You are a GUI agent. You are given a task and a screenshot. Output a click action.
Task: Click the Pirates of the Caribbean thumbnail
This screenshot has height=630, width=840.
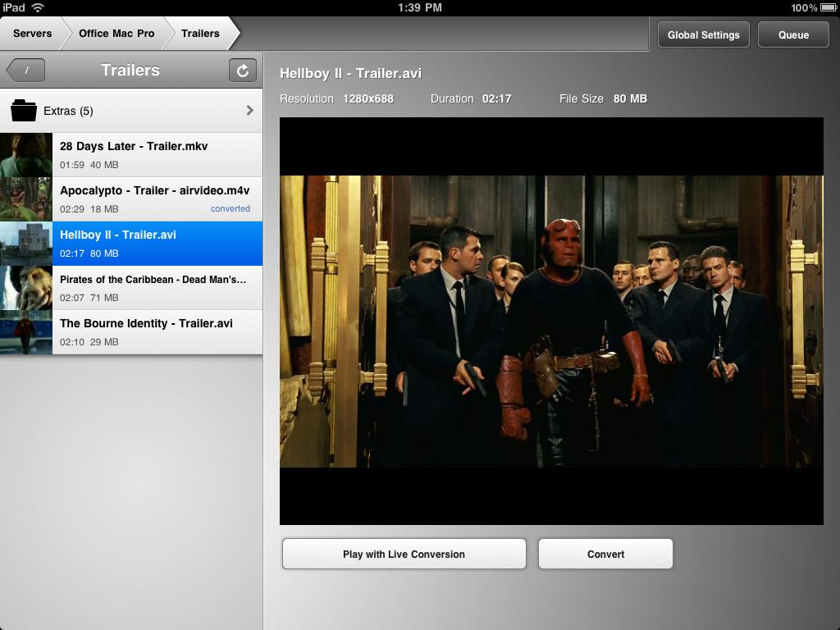click(27, 287)
